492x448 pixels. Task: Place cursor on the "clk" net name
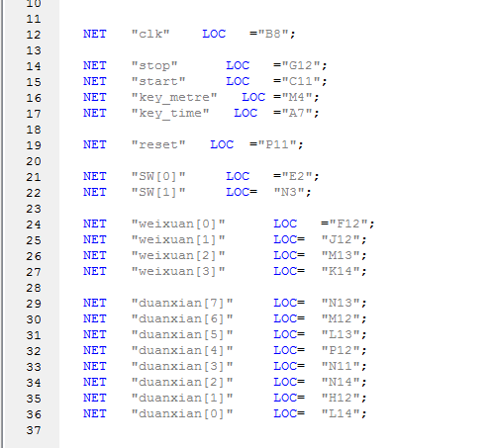coord(150,34)
